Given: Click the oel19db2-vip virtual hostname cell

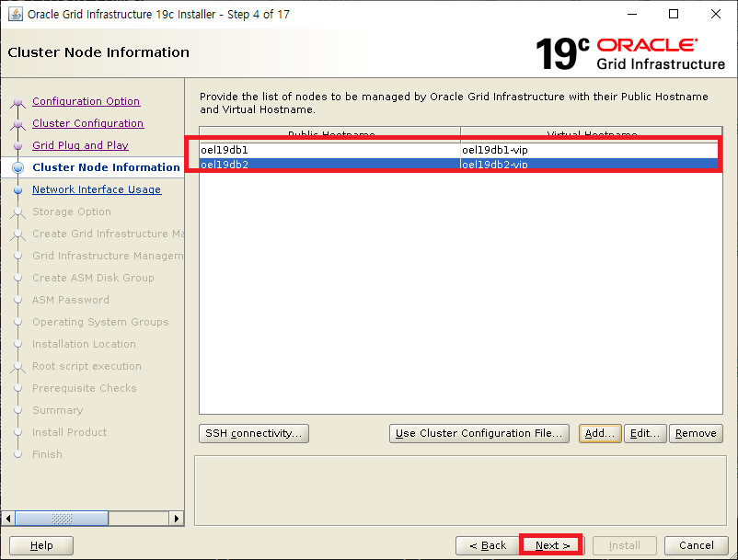Looking at the screenshot, I should point(591,164).
